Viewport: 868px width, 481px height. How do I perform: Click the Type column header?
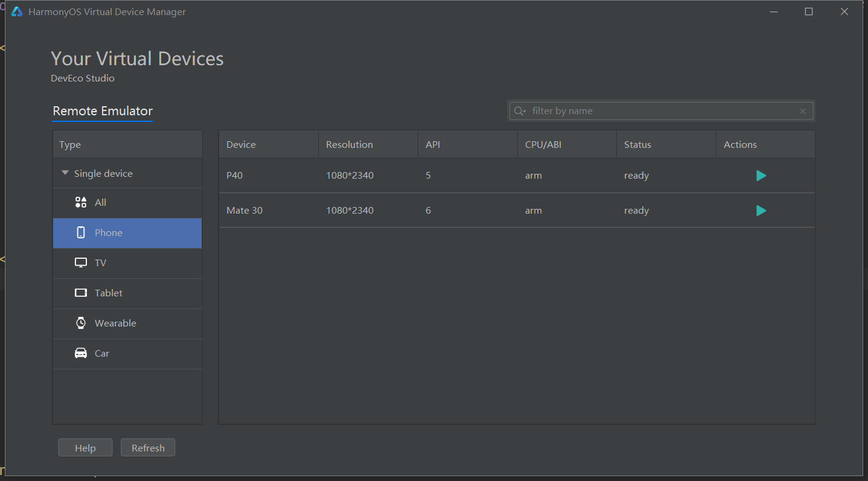[127, 145]
